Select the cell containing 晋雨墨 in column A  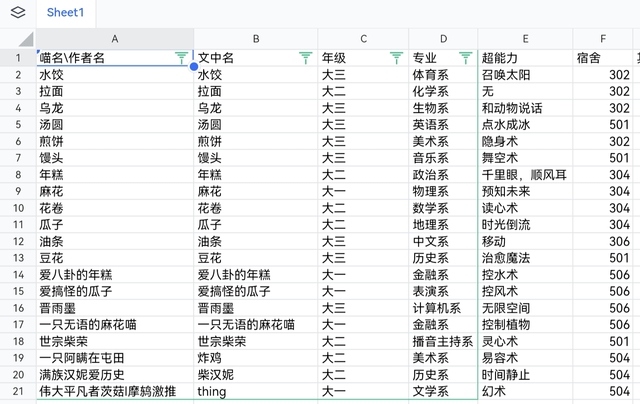(114, 308)
